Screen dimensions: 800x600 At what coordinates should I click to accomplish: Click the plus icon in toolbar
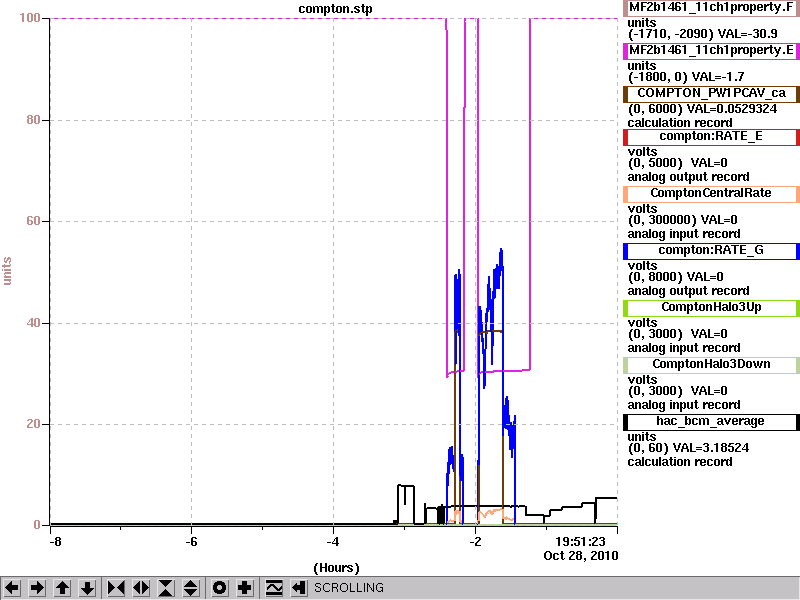coord(245,588)
